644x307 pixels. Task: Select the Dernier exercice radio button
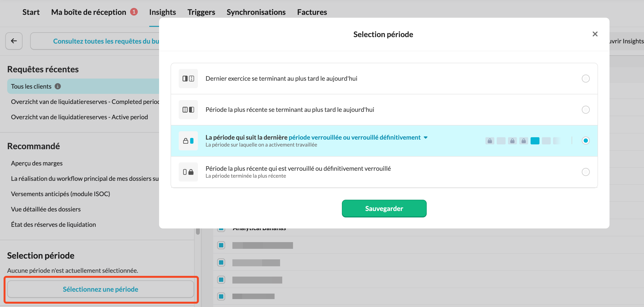[x=585, y=79]
